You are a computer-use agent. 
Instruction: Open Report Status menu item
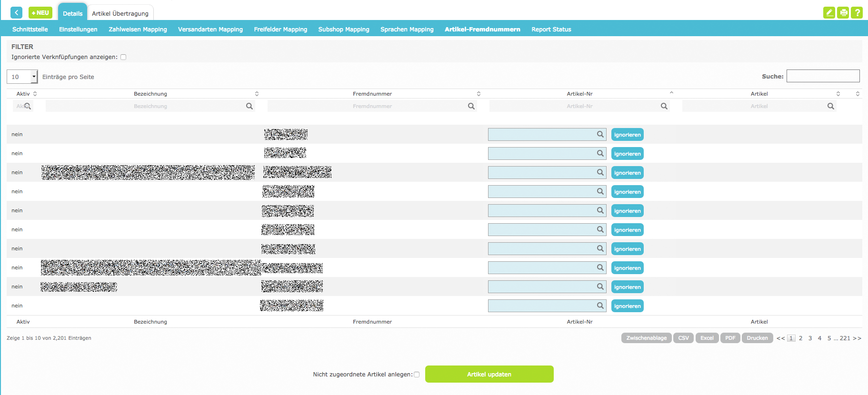[551, 29]
